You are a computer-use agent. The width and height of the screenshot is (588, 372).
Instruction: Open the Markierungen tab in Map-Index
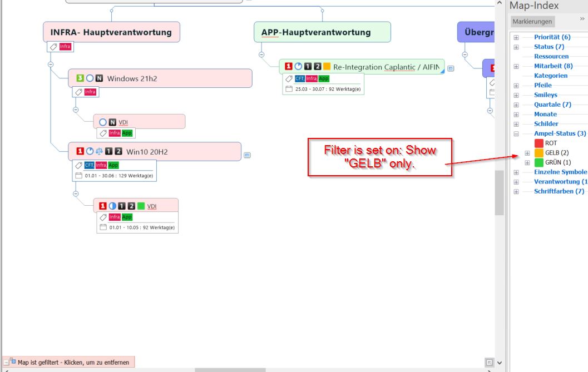click(532, 22)
